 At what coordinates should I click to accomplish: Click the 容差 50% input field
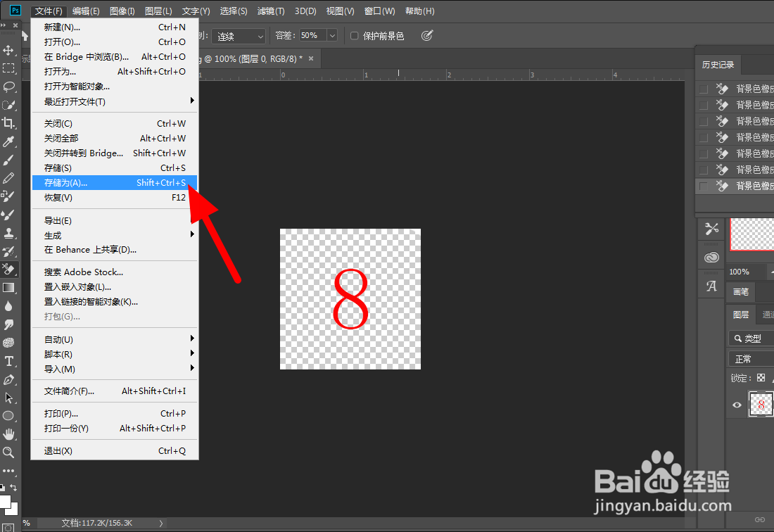coord(312,35)
